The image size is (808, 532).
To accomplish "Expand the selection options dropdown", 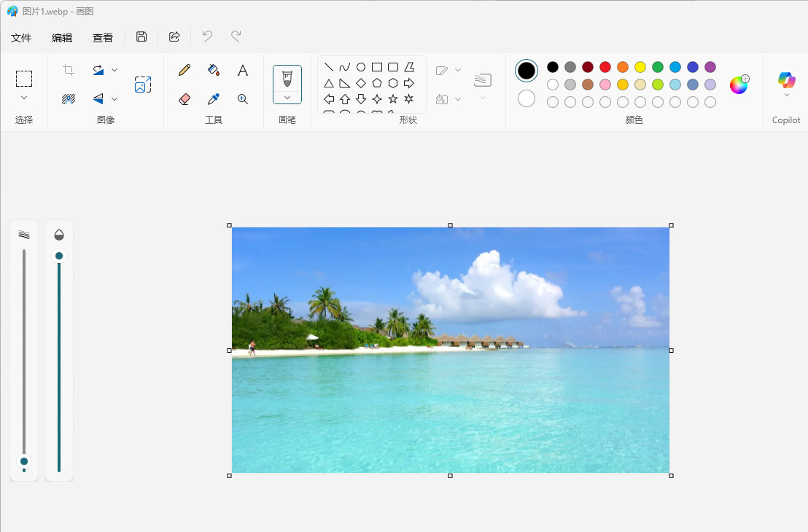I will [24, 98].
